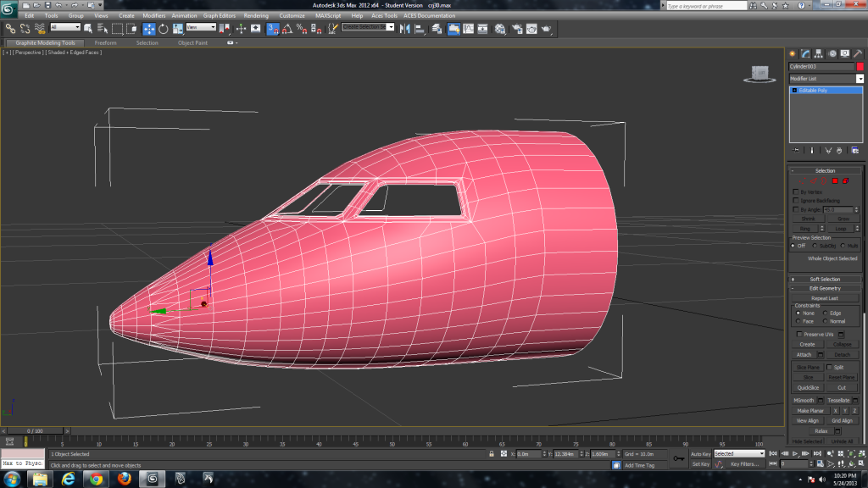The width and height of the screenshot is (868, 488).
Task: Click the Select and Rotate tool
Action: 163,28
